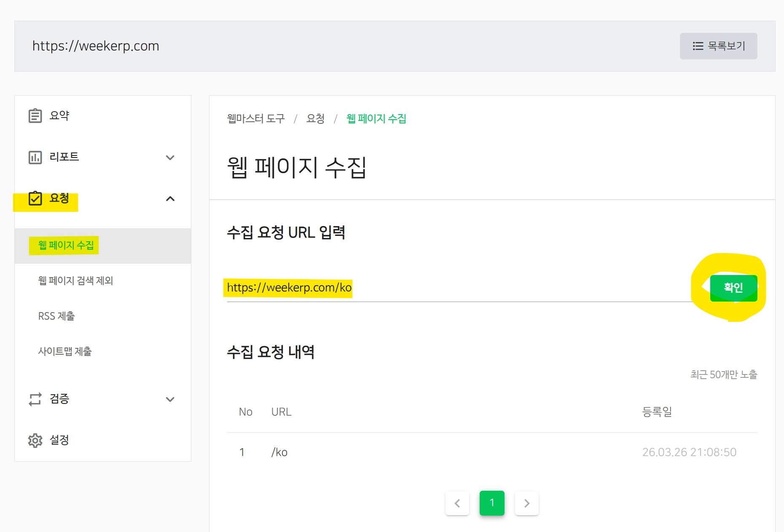The image size is (784, 532).
Task: Click the next page chevron icon
Action: click(x=526, y=503)
